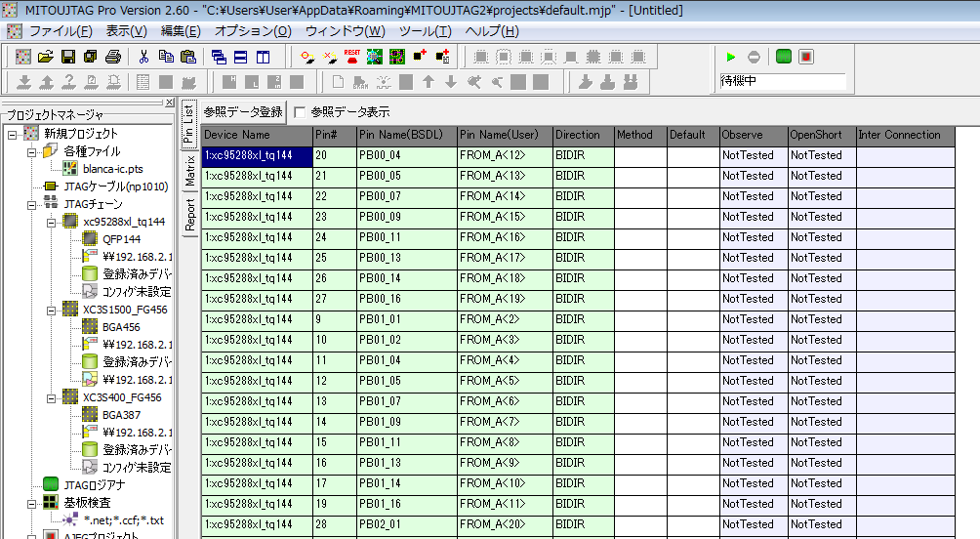Click the Paste clipboard toolbar icon
This screenshot has height=539, width=980.
tap(188, 57)
